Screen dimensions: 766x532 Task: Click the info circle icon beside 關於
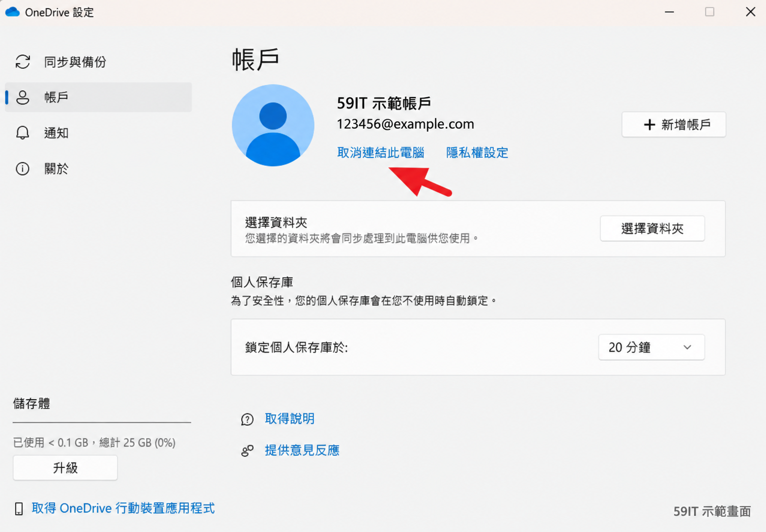[x=22, y=169]
